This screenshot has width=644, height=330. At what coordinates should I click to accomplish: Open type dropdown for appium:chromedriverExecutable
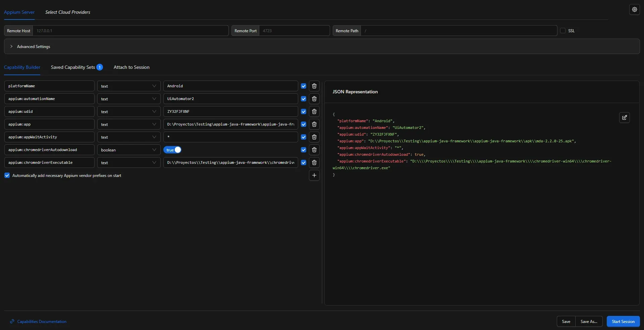(x=129, y=162)
